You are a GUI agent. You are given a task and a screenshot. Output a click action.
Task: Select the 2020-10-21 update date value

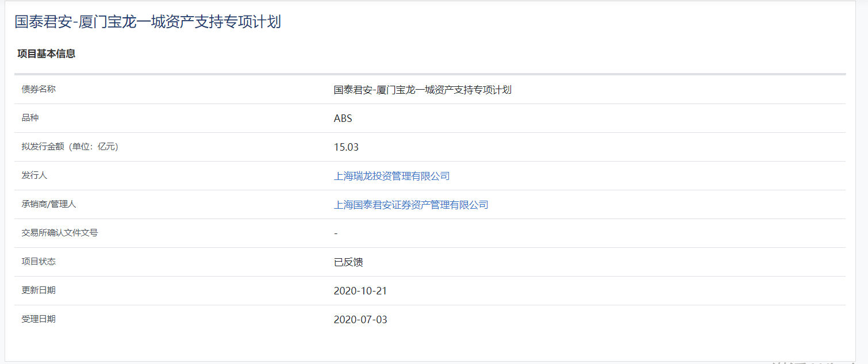[x=360, y=291]
